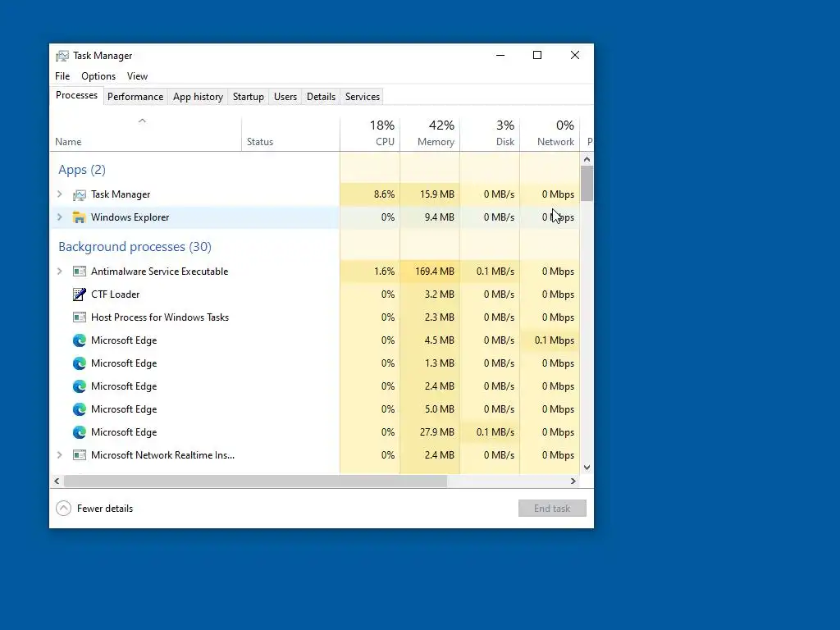Click the 3.2 MB memory cell
The width and height of the screenshot is (840, 630).
click(x=430, y=294)
